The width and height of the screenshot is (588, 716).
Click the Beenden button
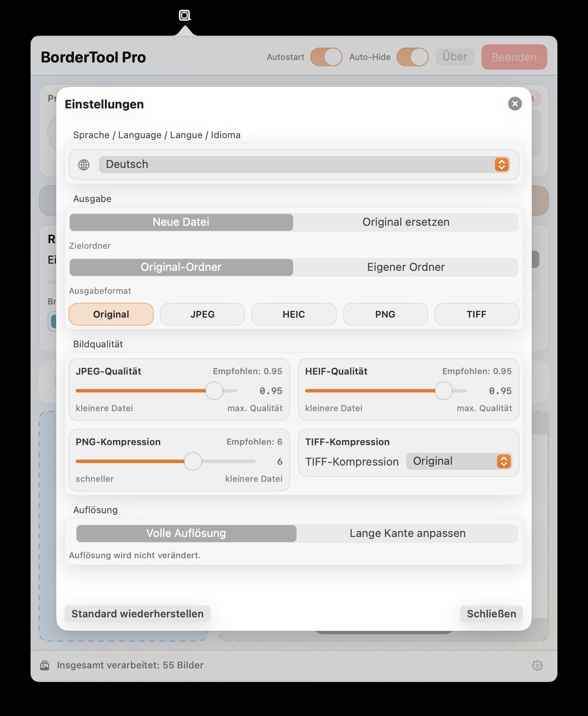click(x=514, y=57)
